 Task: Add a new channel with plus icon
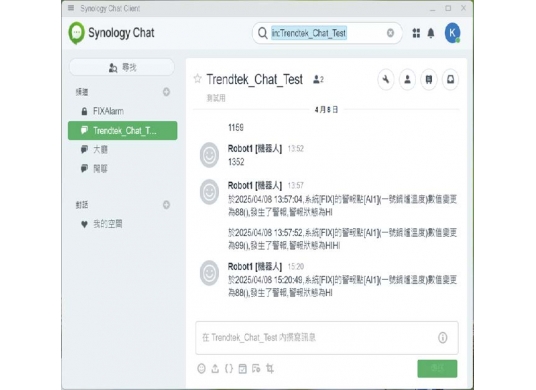click(x=166, y=92)
